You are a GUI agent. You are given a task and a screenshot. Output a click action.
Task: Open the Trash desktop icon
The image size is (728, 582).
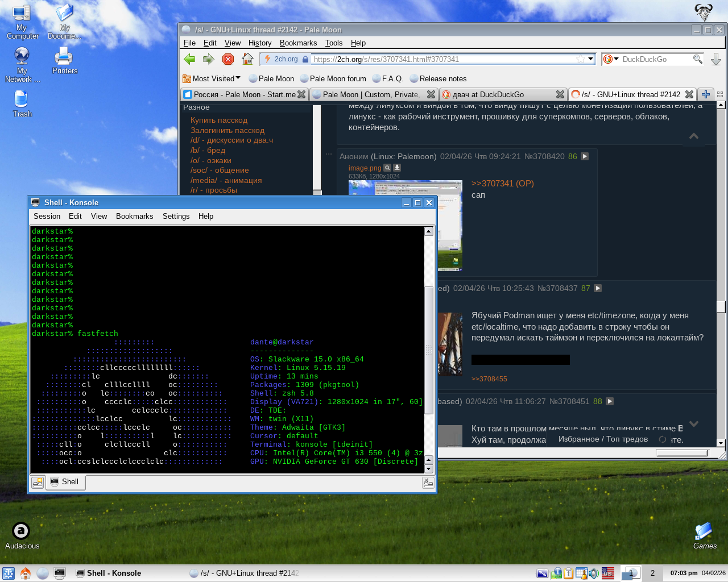click(x=22, y=104)
